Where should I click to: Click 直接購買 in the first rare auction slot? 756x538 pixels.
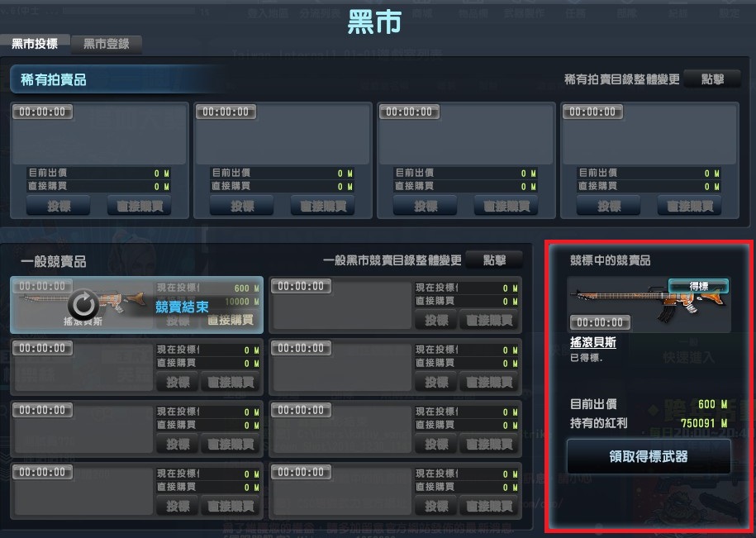(x=140, y=207)
